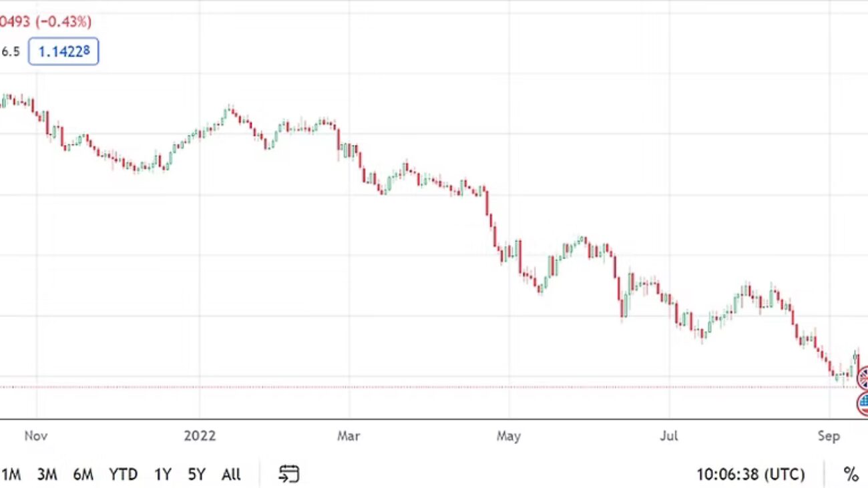Set the range to YTD
868x488 pixels.
123,475
